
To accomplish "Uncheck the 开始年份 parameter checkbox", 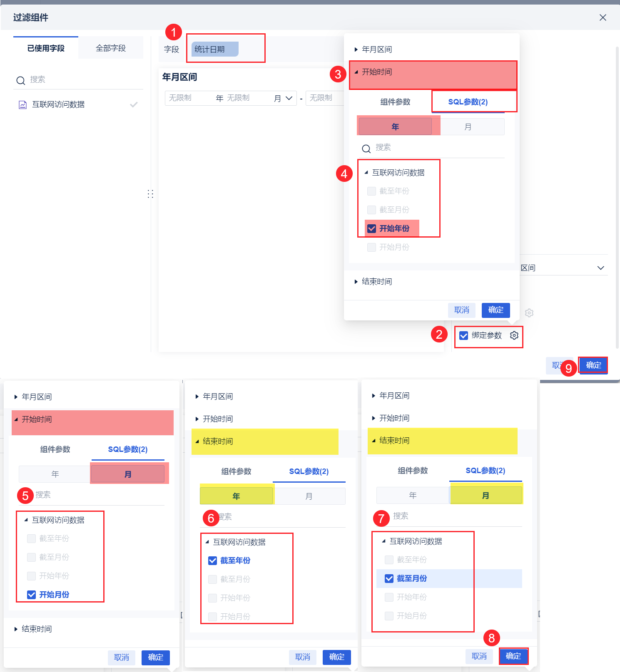I will [371, 228].
